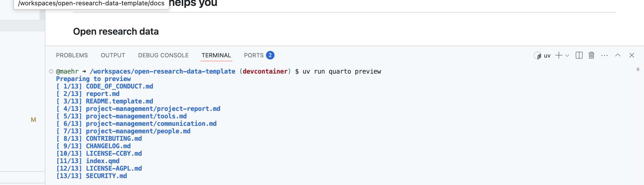The image size is (644, 185).
Task: Click project-management/people.md in terminal
Action: point(138,131)
